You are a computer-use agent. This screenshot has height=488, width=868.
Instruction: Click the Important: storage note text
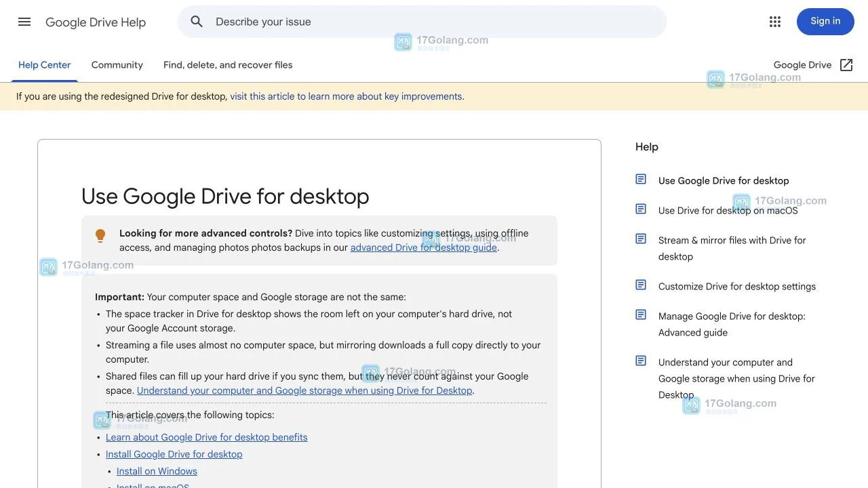tap(250, 297)
